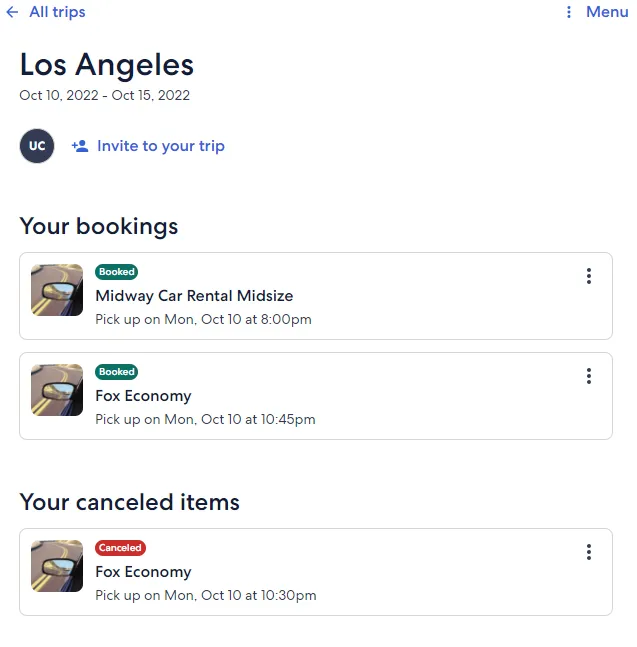Go back to All trips
The width and height of the screenshot is (637, 647).
pos(57,12)
